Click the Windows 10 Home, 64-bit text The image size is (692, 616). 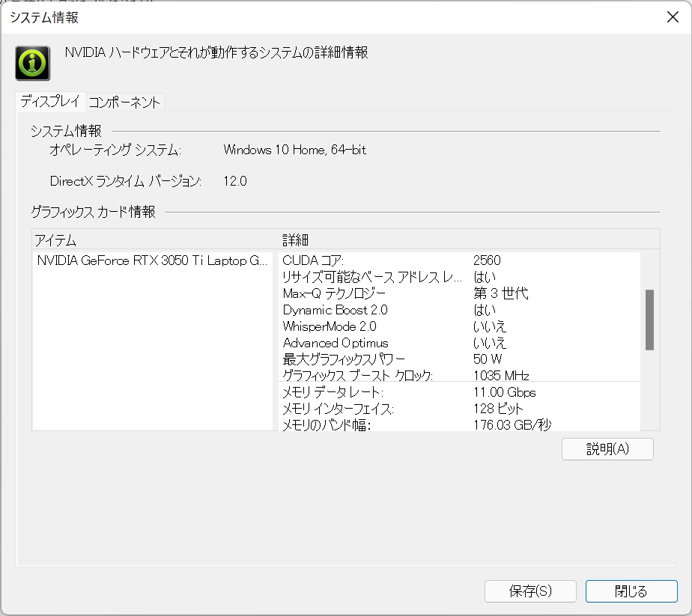click(295, 150)
